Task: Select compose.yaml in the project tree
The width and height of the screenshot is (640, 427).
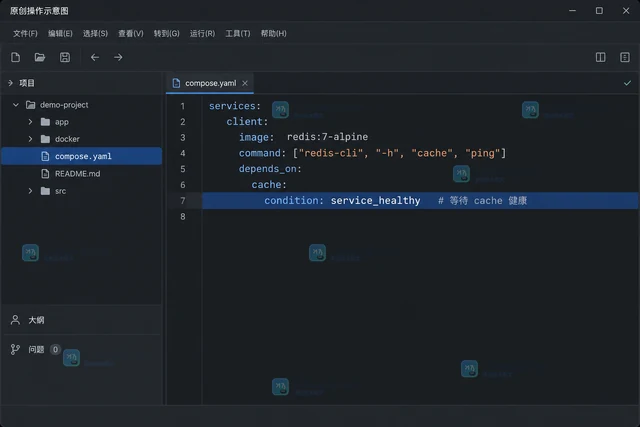Action: pyautogui.click(x=82, y=156)
